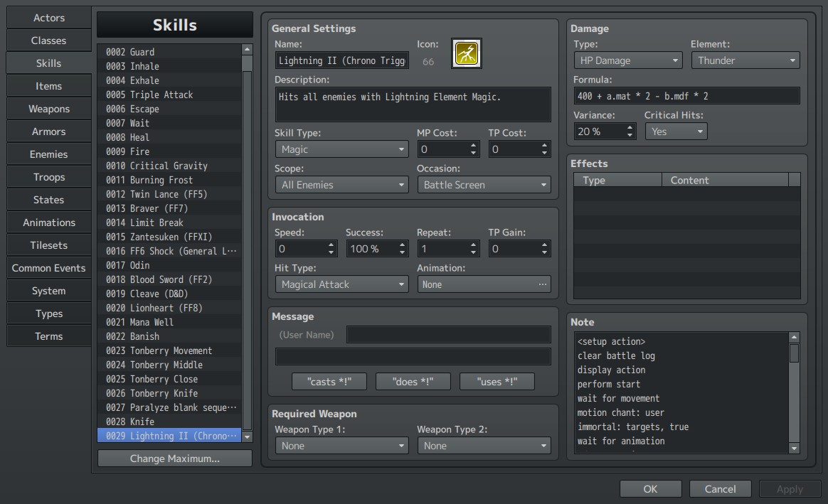Open the Animation selector ellipsis
The height and width of the screenshot is (504, 828).
pyautogui.click(x=542, y=284)
